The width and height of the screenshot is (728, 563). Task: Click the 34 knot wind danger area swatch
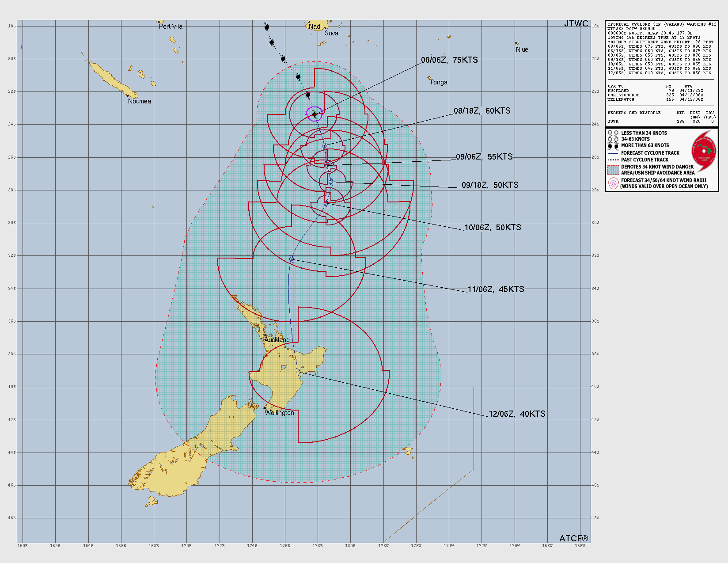pyautogui.click(x=613, y=170)
